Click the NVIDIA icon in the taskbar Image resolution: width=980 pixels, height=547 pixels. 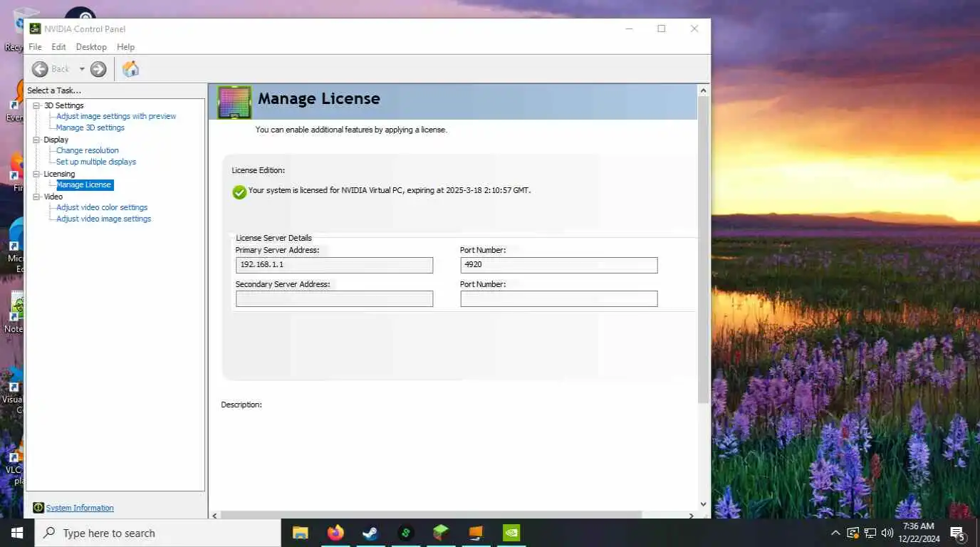pyautogui.click(x=511, y=533)
